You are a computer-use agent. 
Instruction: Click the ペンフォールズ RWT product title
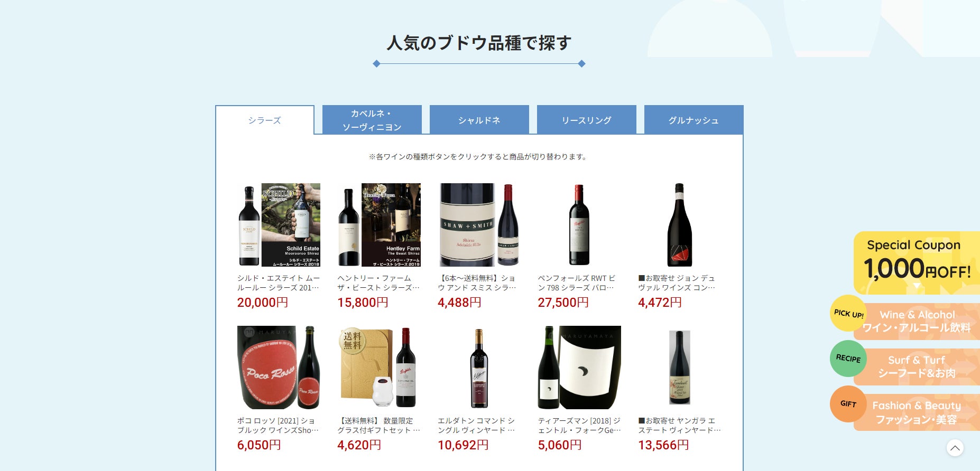577,283
